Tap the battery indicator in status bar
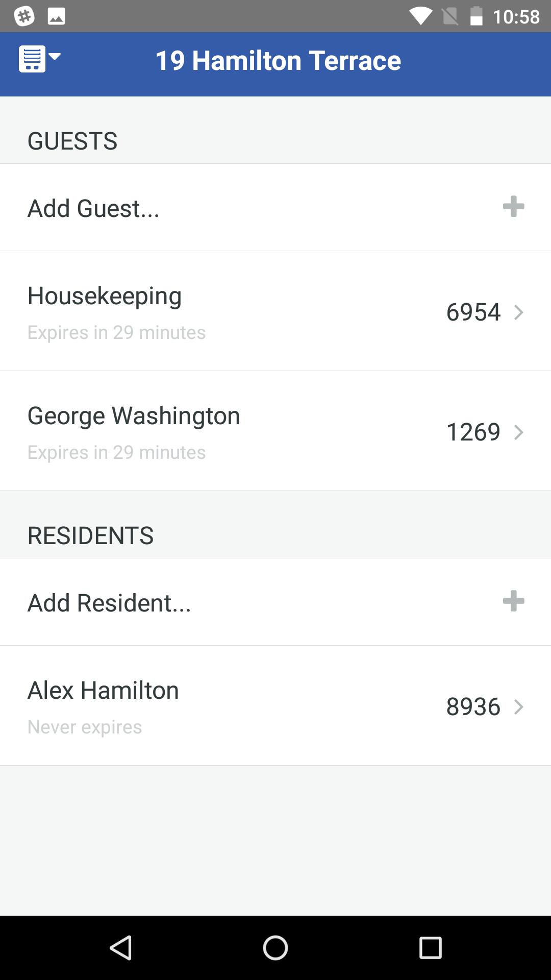Viewport: 551px width, 980px height. click(476, 16)
